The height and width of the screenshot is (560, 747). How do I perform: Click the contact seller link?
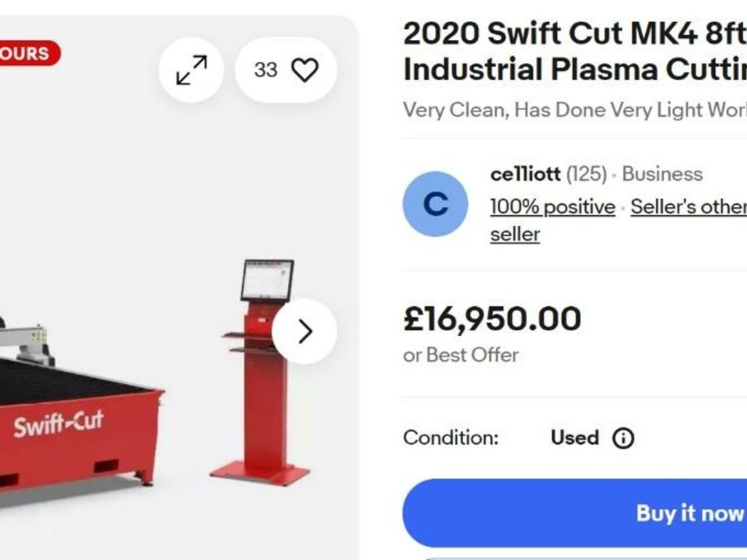pyautogui.click(x=515, y=234)
